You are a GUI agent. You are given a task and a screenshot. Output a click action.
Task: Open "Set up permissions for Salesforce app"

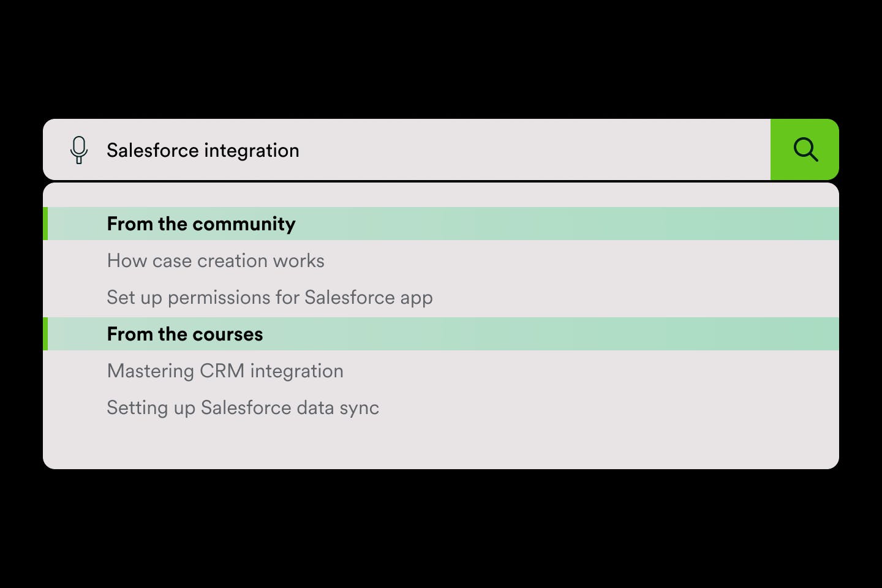tap(269, 297)
